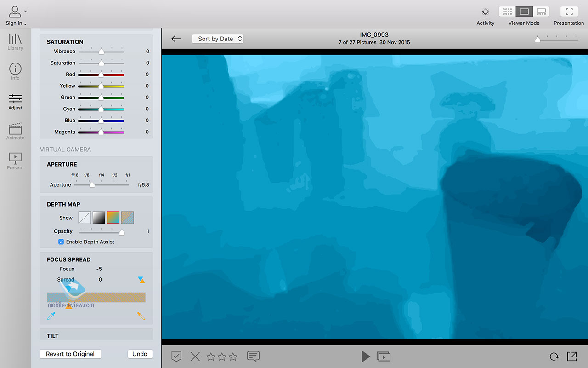Hide depth map with none option
This screenshot has width=588, height=368.
85,218
